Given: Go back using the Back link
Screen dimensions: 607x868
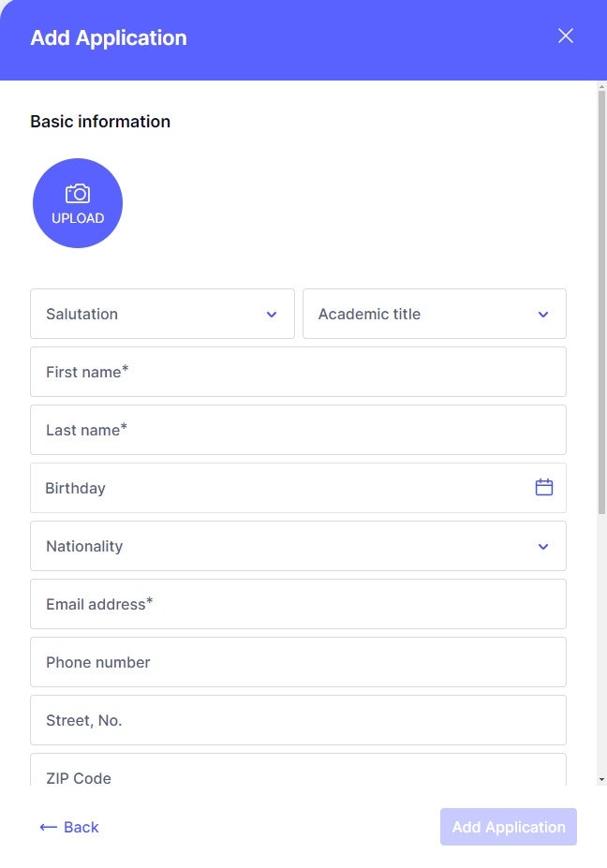Looking at the screenshot, I should [81, 828].
